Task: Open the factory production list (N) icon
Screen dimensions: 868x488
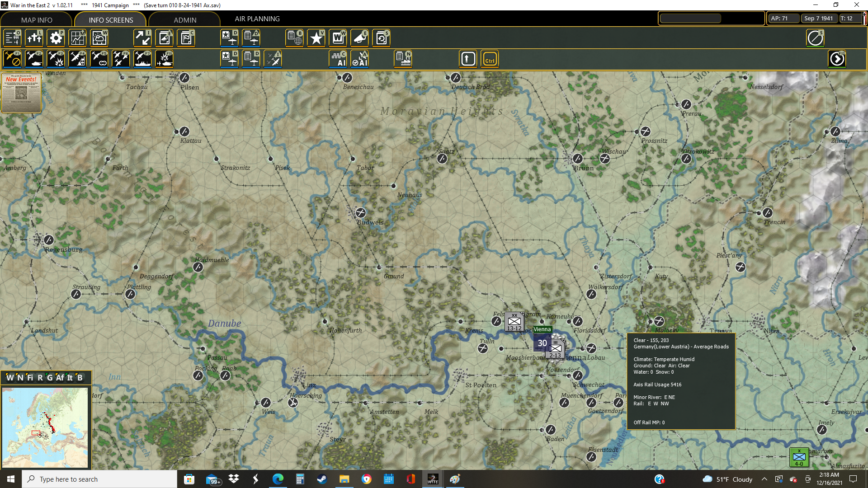Action: [403, 59]
